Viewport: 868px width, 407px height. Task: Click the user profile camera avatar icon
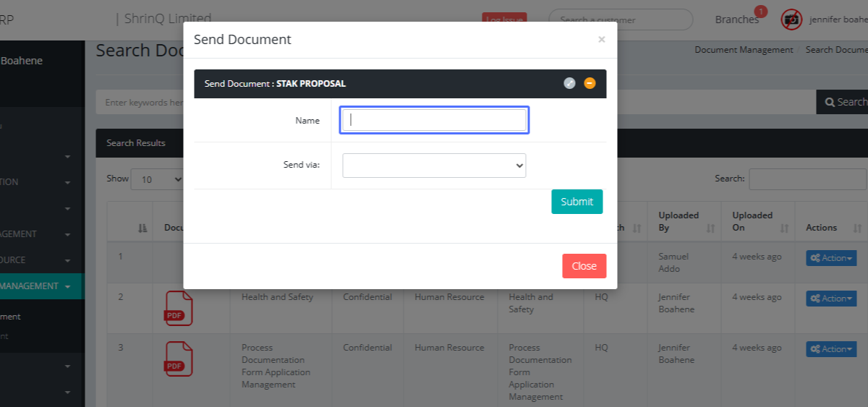click(791, 20)
